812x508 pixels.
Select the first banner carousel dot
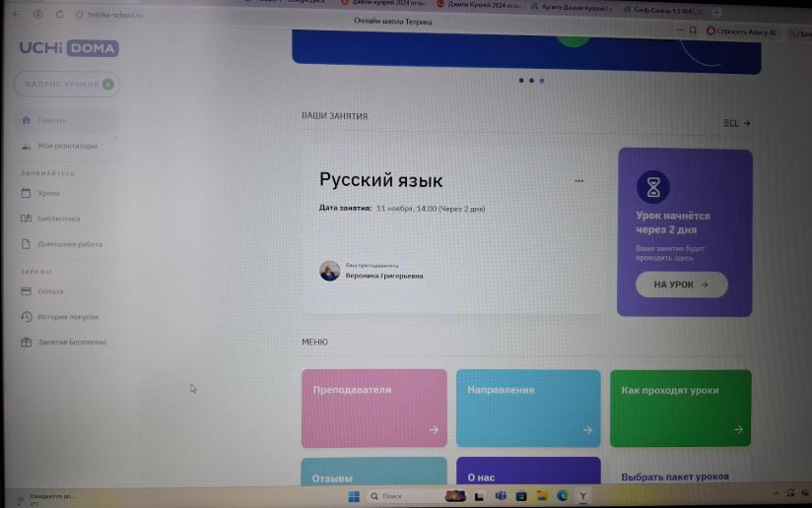[x=520, y=81]
